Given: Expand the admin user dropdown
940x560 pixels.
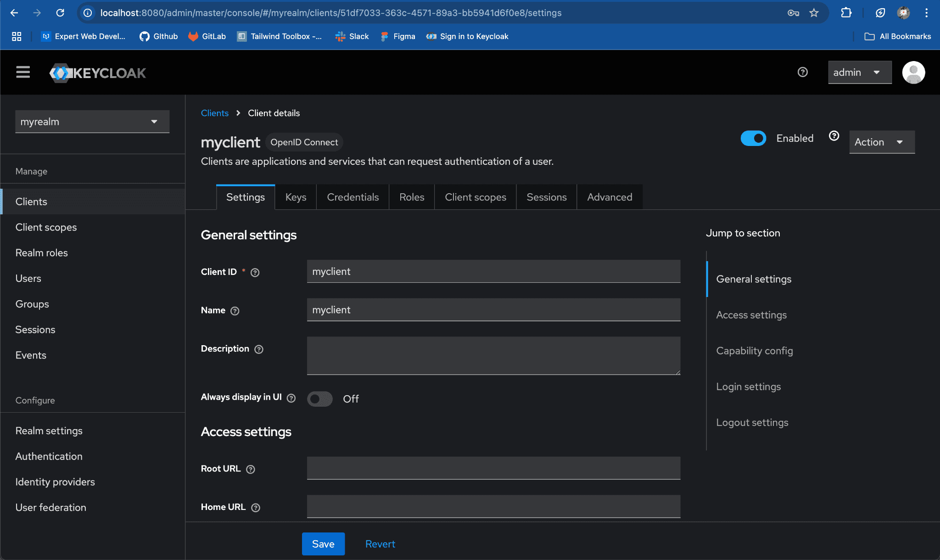Looking at the screenshot, I should (x=859, y=73).
